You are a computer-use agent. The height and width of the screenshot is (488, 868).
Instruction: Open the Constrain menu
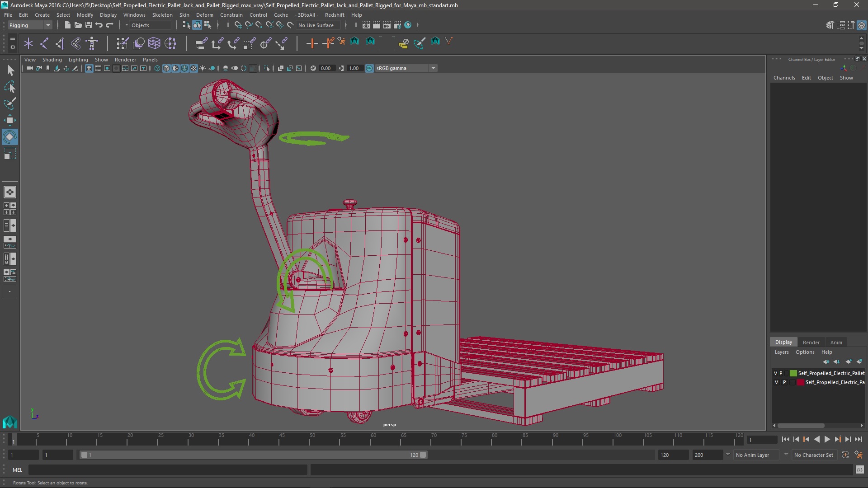(x=231, y=15)
